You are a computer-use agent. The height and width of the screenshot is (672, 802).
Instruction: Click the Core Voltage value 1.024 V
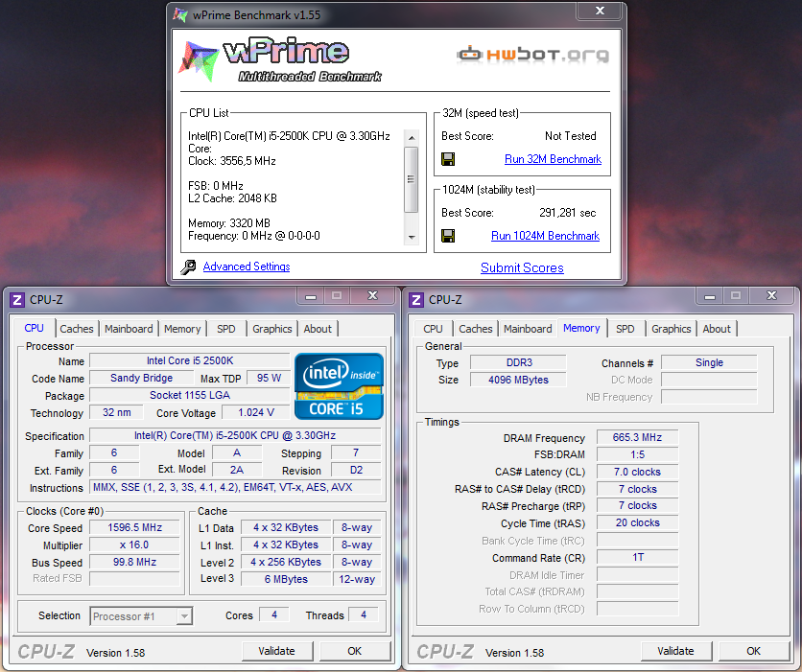(x=256, y=412)
